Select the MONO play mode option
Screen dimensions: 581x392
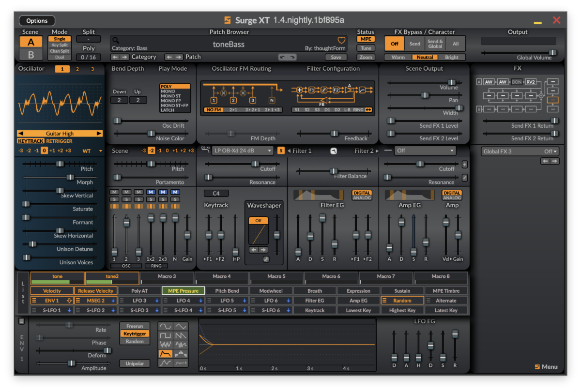pyautogui.click(x=168, y=91)
